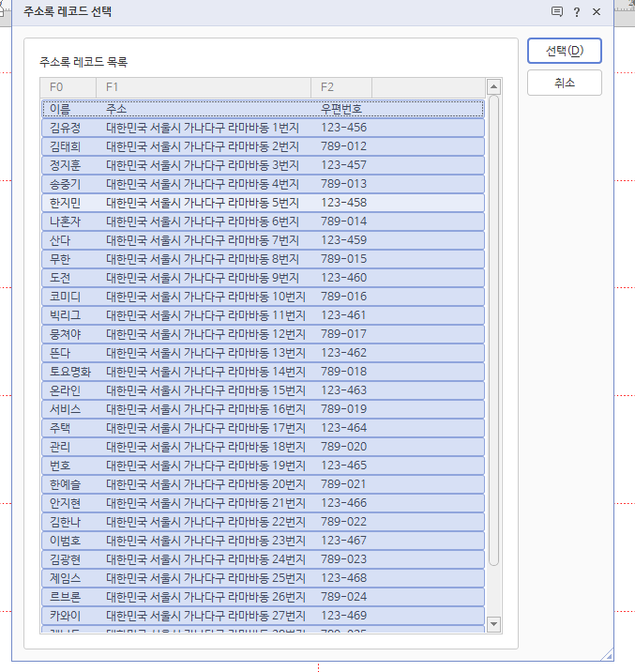Select the 김광현 record row

pos(263,559)
